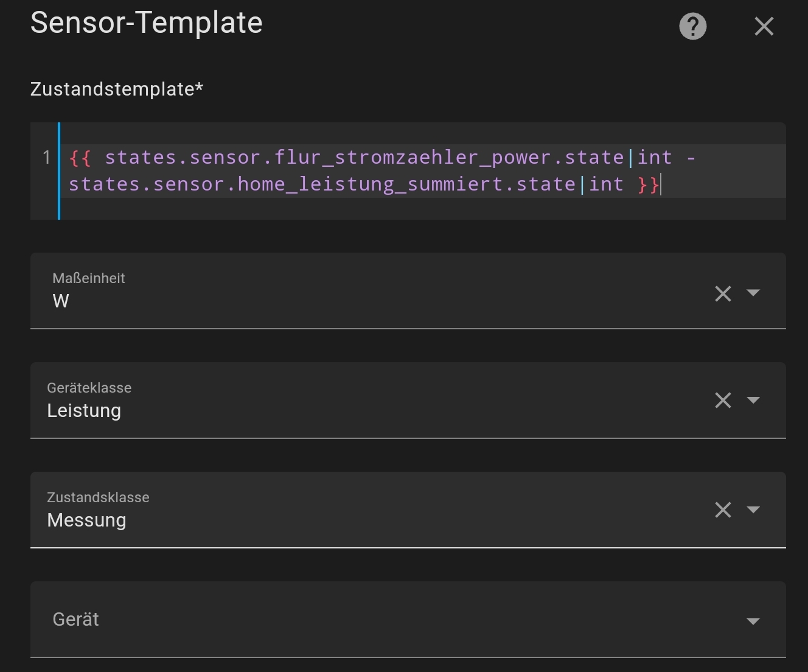Click the text flur_stromzaehler_power in template
This screenshot has height=672, width=808.
tap(413, 158)
